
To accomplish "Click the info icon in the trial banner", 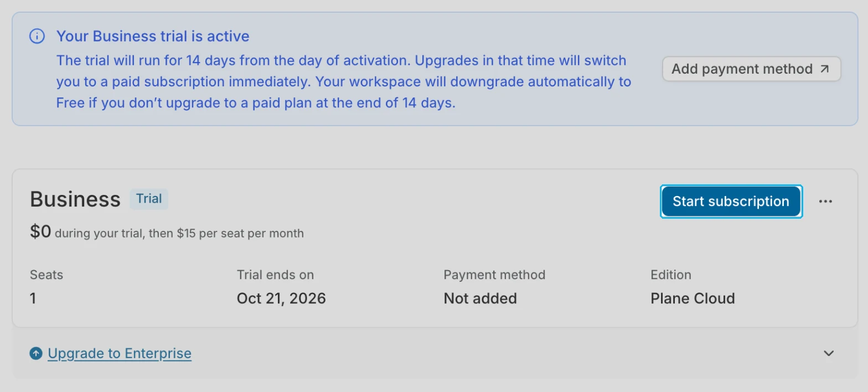I will pos(37,37).
